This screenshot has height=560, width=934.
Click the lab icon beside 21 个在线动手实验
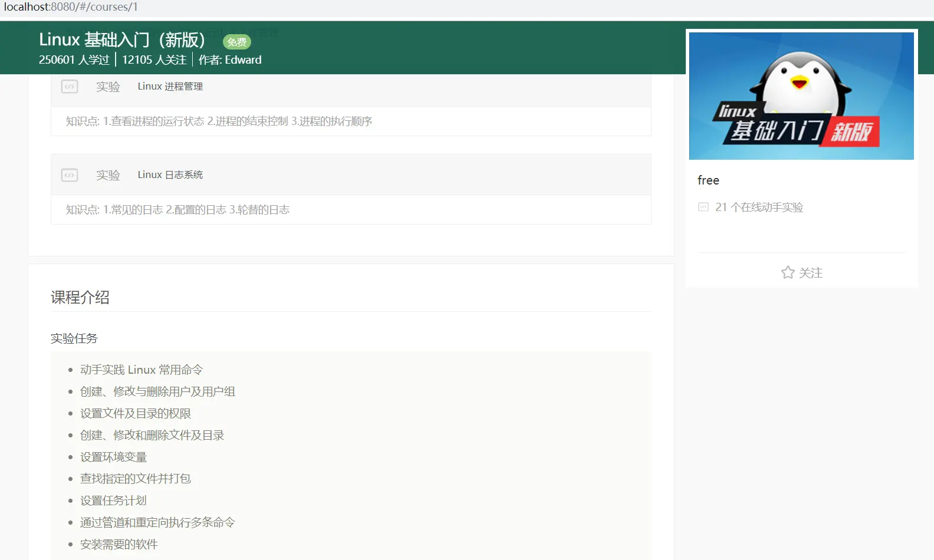703,207
